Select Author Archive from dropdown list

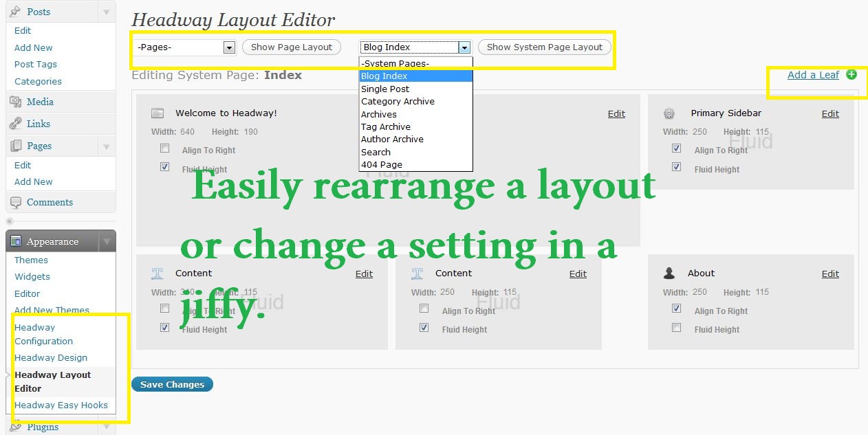click(416, 139)
